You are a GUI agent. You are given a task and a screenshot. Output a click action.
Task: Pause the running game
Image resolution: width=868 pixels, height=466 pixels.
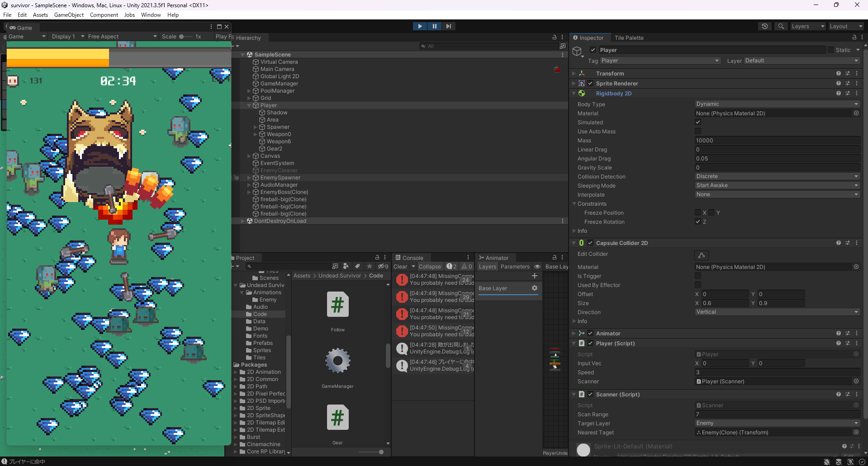point(434,26)
